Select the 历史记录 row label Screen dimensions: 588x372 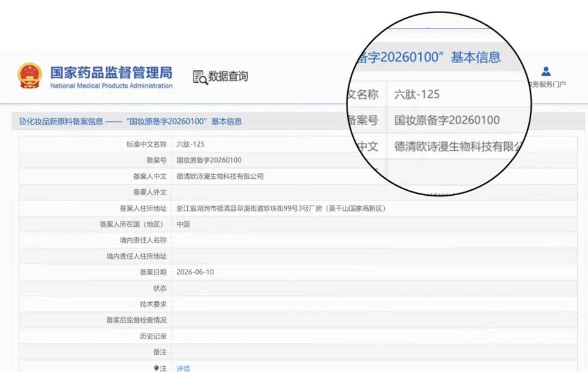153,336
